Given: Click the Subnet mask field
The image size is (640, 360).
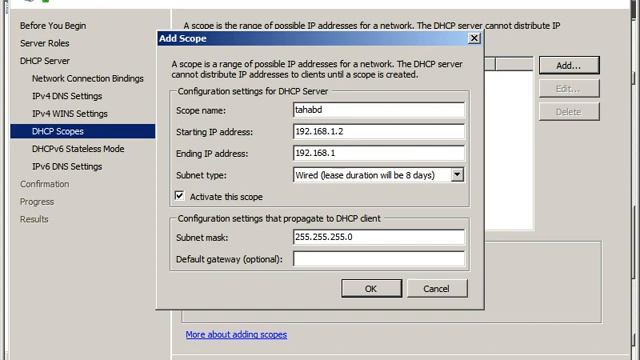Looking at the screenshot, I should [x=378, y=237].
